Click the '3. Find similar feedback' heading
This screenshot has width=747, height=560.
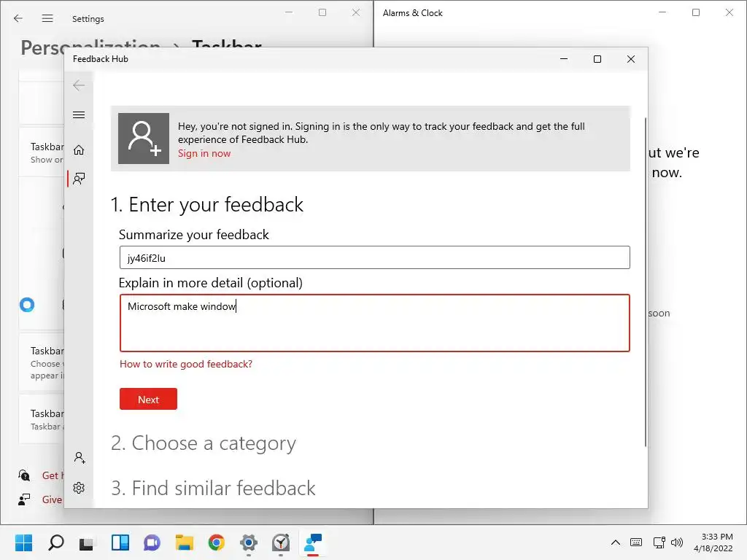[213, 488]
